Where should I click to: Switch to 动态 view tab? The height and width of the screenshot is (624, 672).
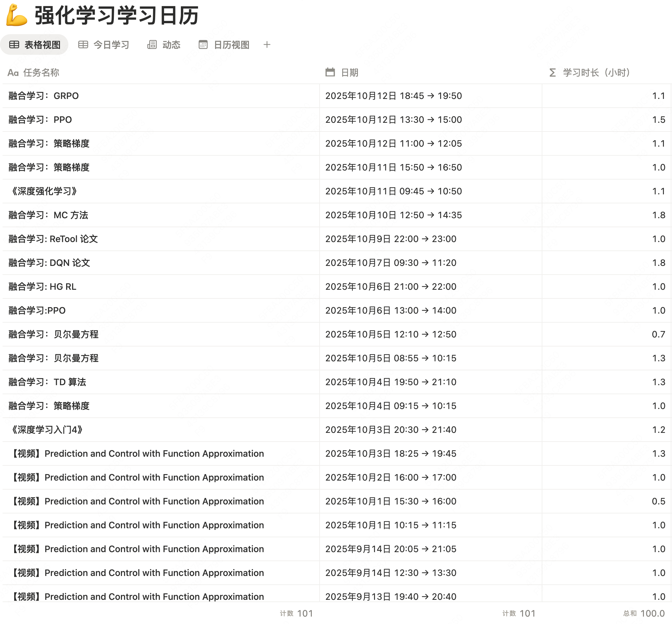[164, 44]
